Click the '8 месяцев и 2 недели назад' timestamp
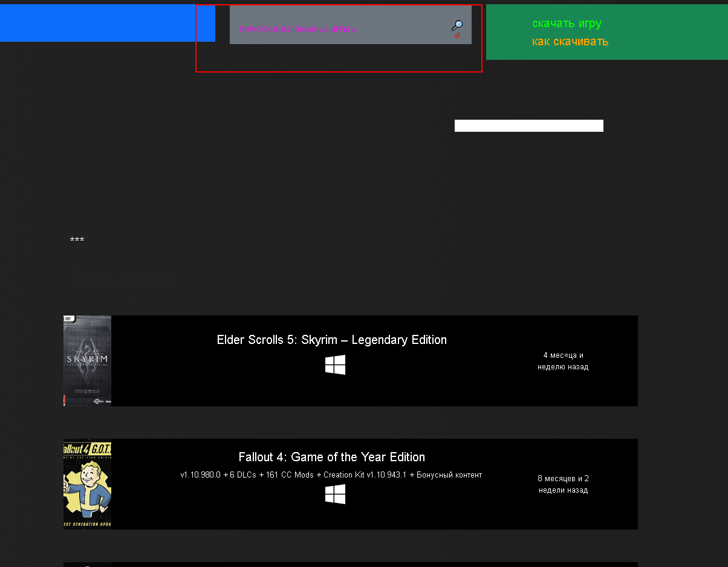This screenshot has height=567, width=728. [x=563, y=484]
